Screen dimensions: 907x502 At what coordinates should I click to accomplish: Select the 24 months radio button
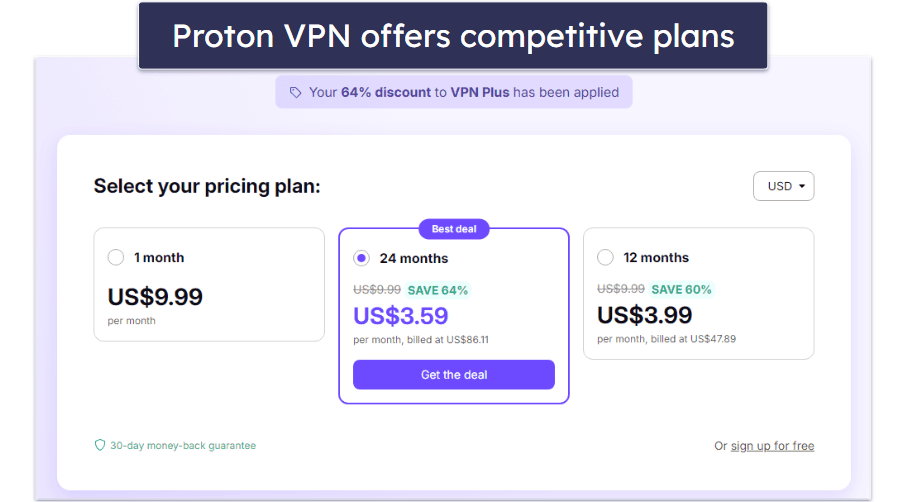[362, 258]
